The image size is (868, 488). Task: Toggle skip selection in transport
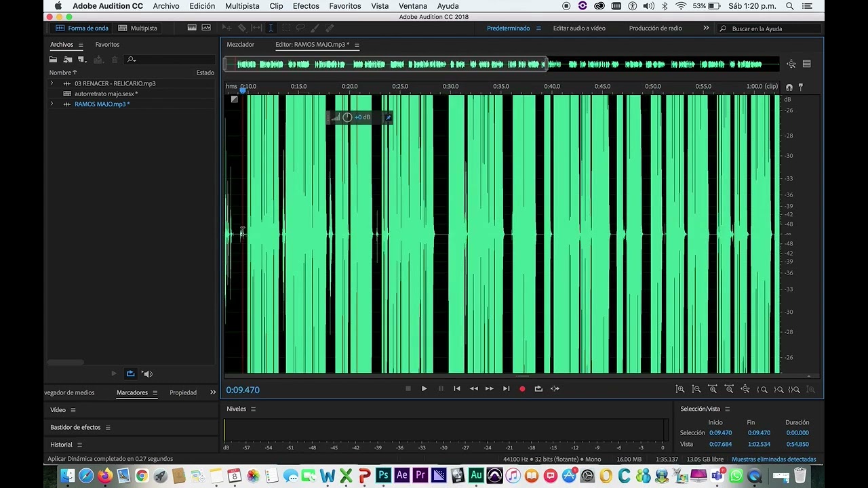555,388
